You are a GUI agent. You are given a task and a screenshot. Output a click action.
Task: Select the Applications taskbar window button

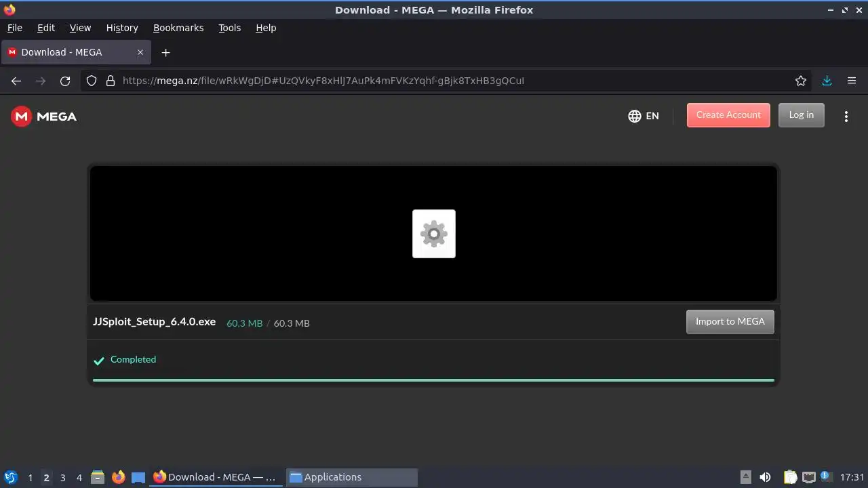[x=352, y=477]
